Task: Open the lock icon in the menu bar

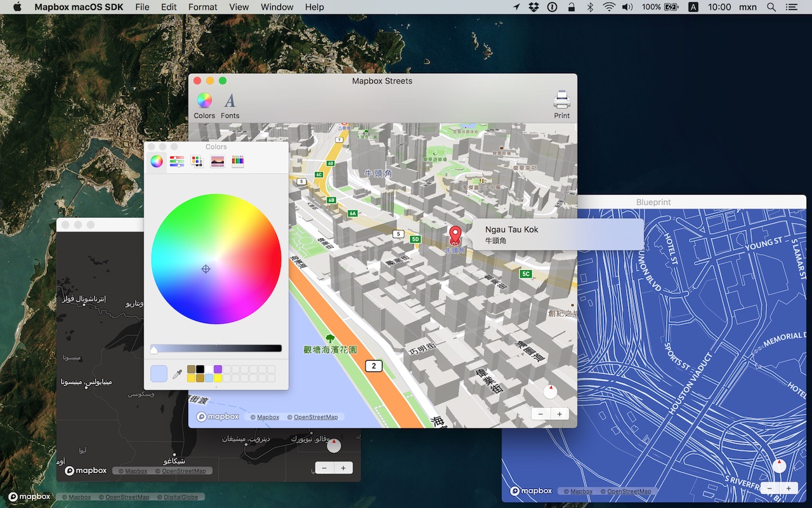Action: point(572,7)
